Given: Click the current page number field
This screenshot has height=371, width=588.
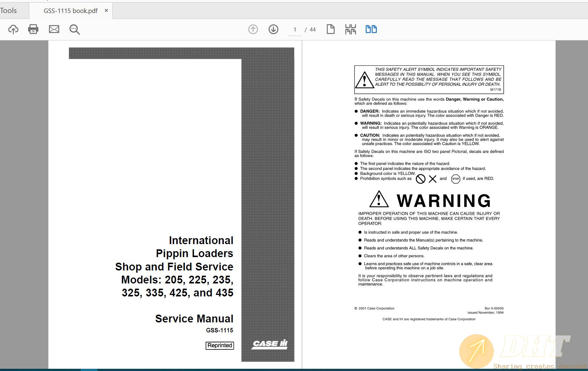Looking at the screenshot, I should [295, 30].
